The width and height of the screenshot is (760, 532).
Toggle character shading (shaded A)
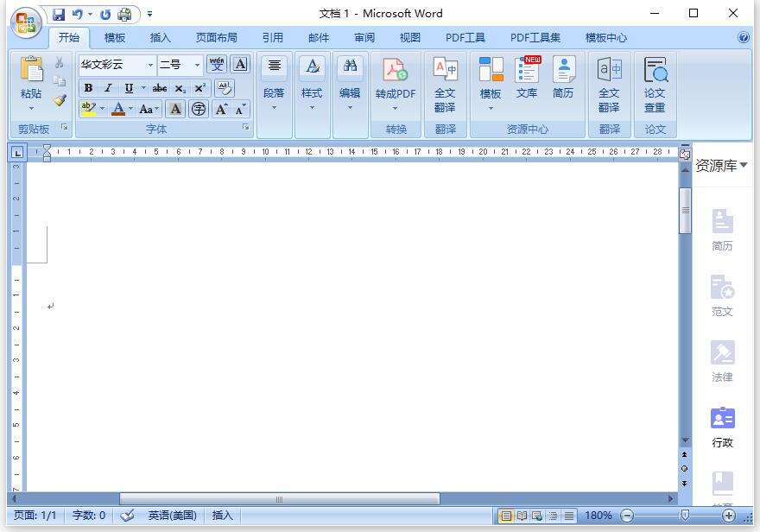click(176, 109)
